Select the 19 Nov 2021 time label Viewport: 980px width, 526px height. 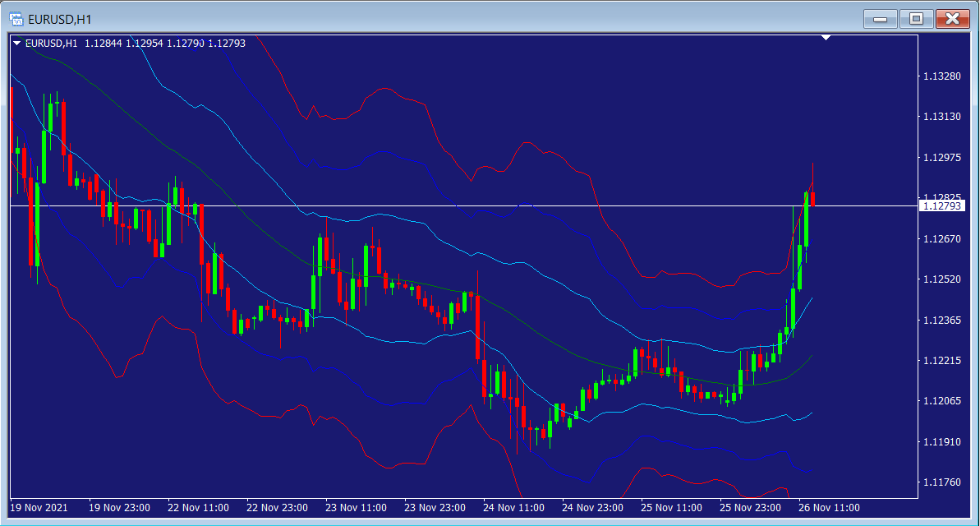39,507
